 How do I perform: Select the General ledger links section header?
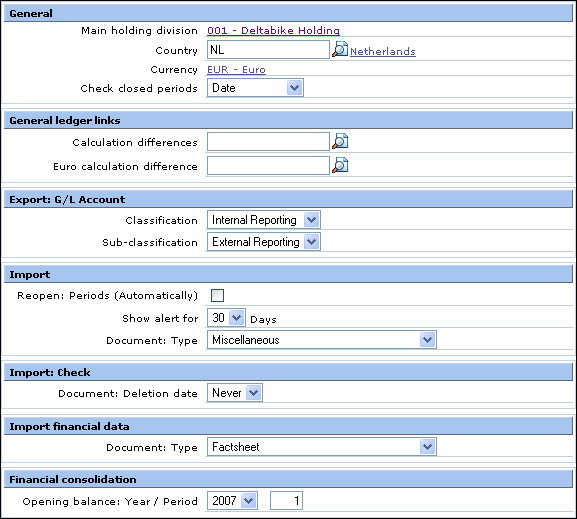coord(288,120)
